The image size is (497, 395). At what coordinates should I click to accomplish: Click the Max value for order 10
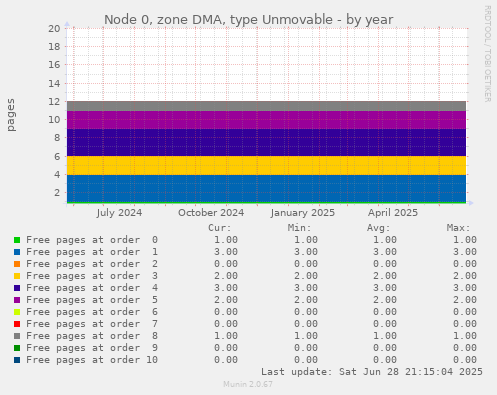click(465, 360)
